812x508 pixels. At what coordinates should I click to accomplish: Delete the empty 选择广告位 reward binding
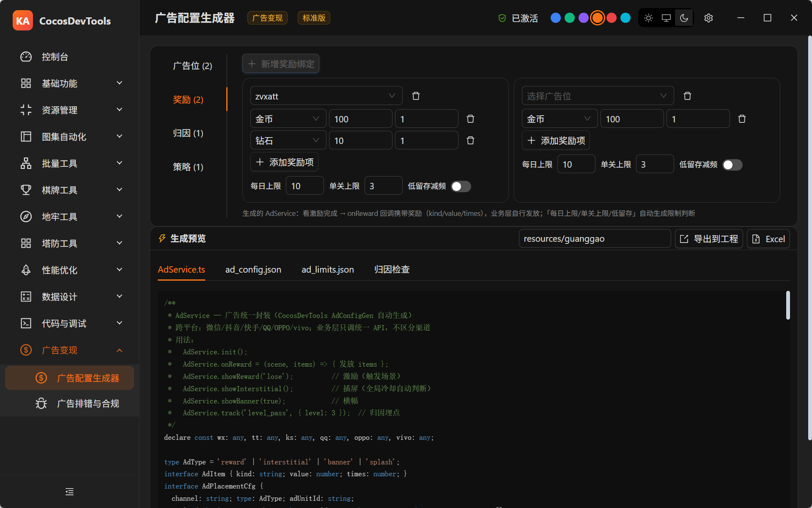(687, 96)
